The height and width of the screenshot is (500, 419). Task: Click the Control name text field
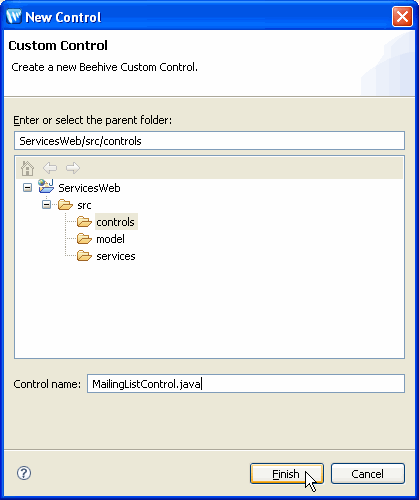coord(246,384)
